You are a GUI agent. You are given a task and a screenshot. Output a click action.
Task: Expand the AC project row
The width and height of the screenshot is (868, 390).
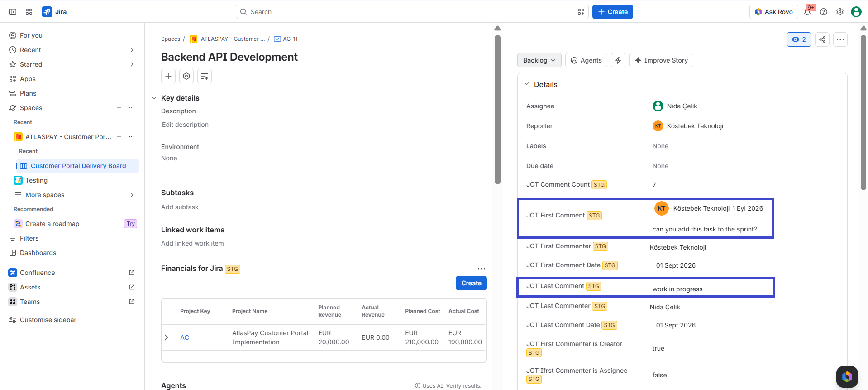(x=167, y=337)
